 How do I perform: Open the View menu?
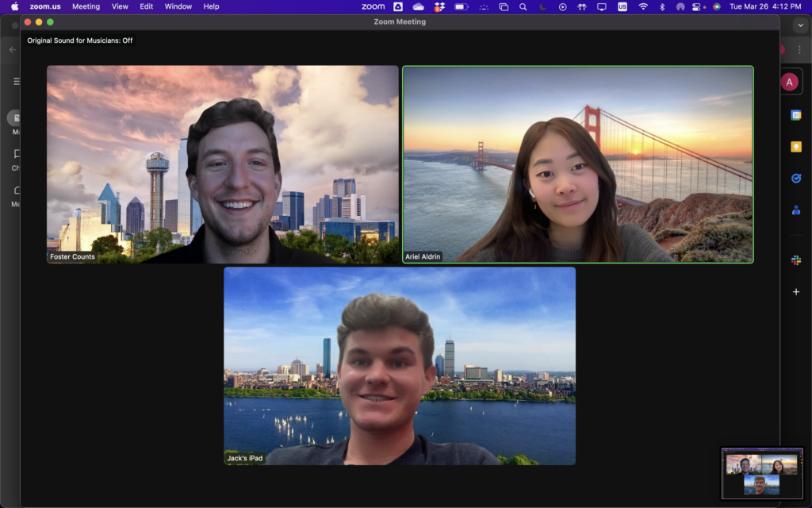[120, 6]
